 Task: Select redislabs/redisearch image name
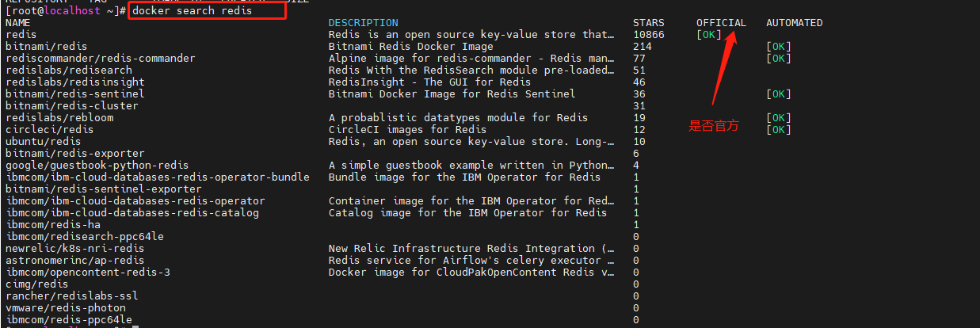pos(69,71)
